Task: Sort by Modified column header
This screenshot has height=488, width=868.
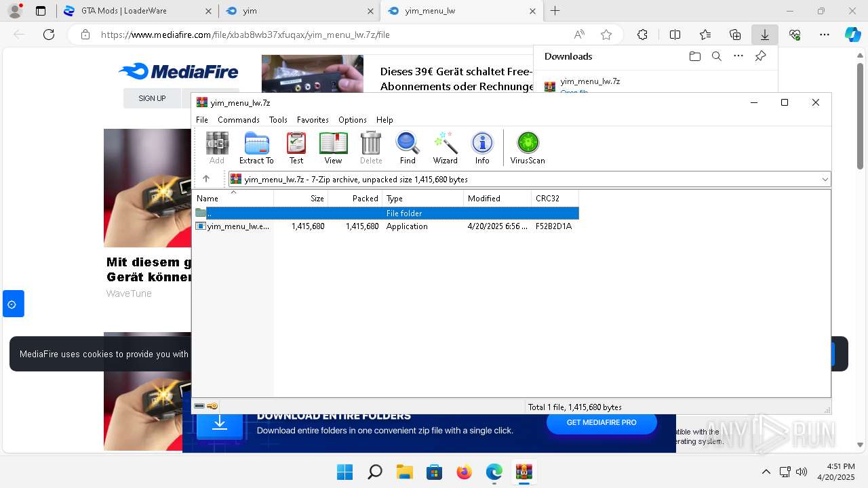Action: 498,199
